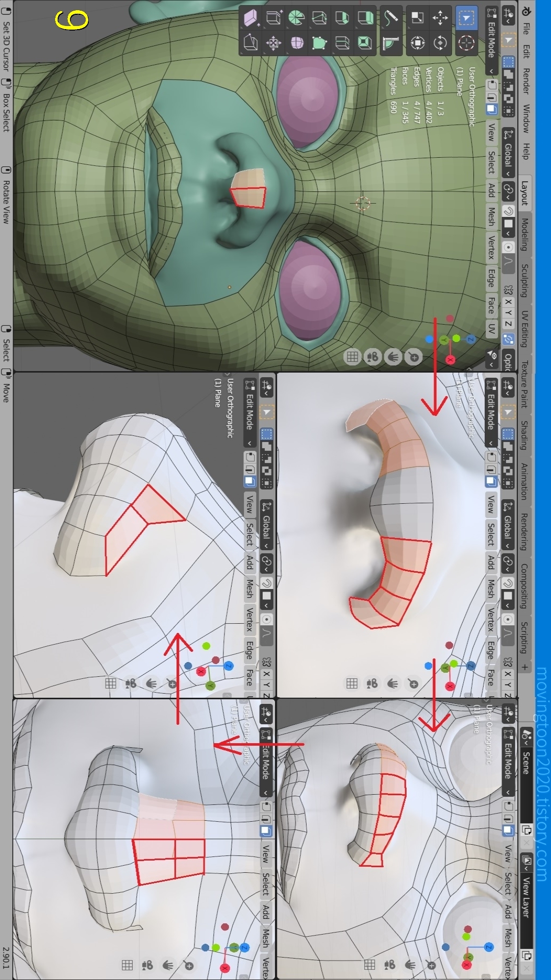This screenshot has height=980, width=551.
Task: Open the View Layer browse dropdown icon
Action: pyautogui.click(x=526, y=863)
